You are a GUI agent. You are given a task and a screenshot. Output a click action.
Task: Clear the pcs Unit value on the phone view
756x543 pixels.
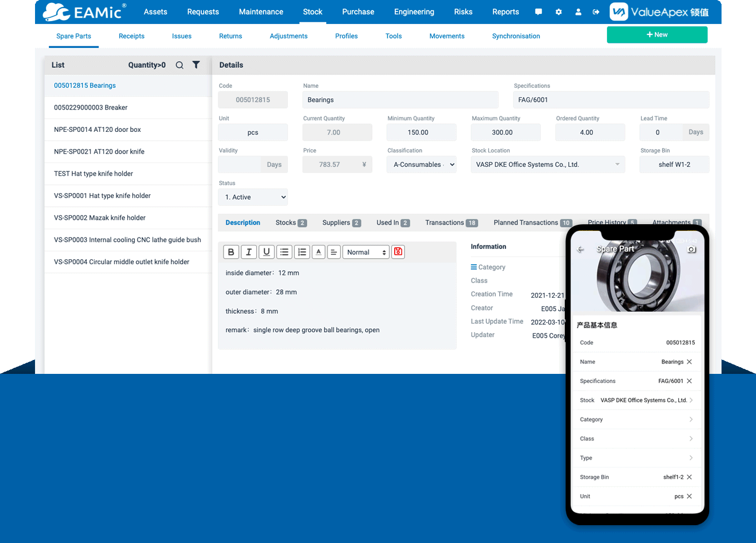click(x=690, y=496)
